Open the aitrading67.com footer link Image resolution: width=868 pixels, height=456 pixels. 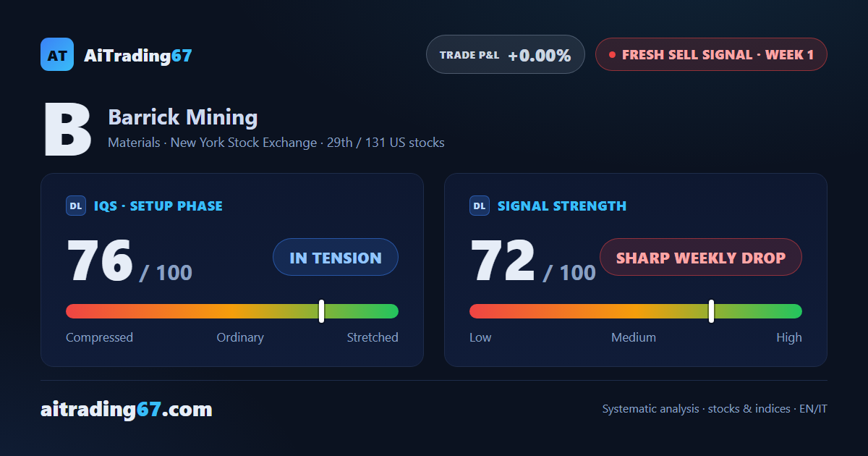[x=127, y=410]
